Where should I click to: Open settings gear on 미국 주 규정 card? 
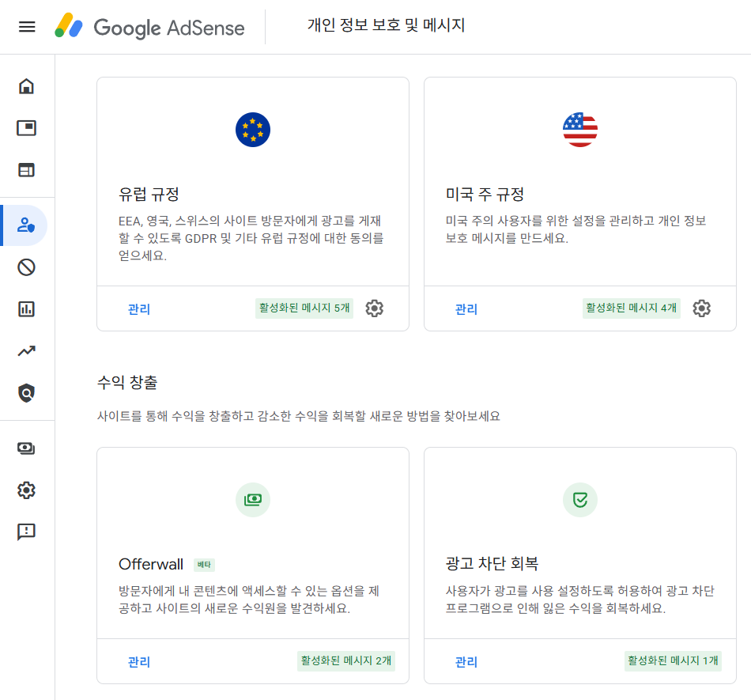pos(702,308)
